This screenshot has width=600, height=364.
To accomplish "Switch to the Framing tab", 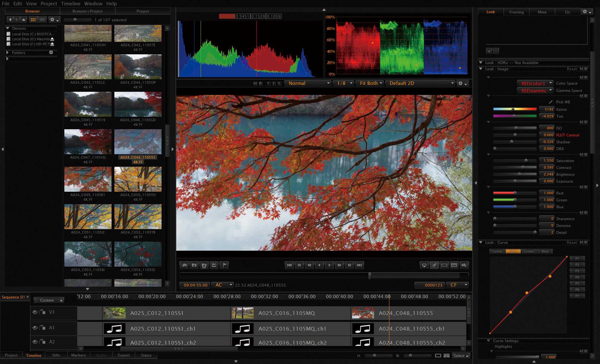I will [516, 12].
